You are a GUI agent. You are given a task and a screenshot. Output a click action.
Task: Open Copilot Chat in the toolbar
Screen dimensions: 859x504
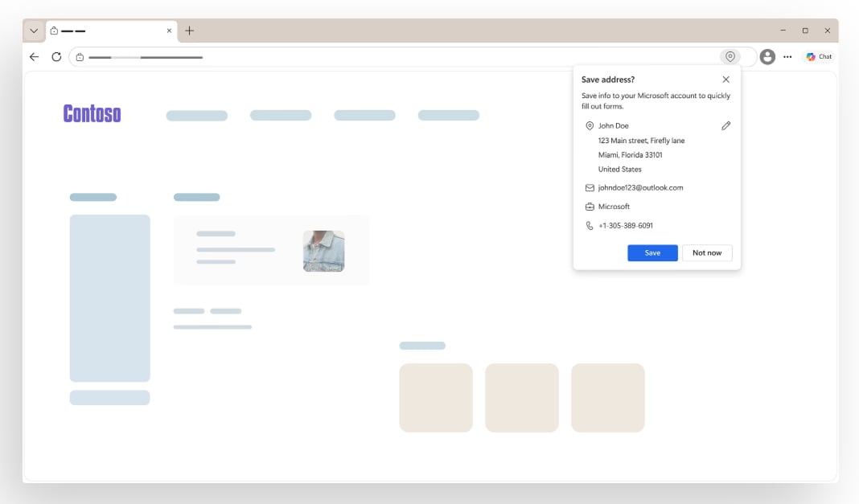pyautogui.click(x=819, y=57)
